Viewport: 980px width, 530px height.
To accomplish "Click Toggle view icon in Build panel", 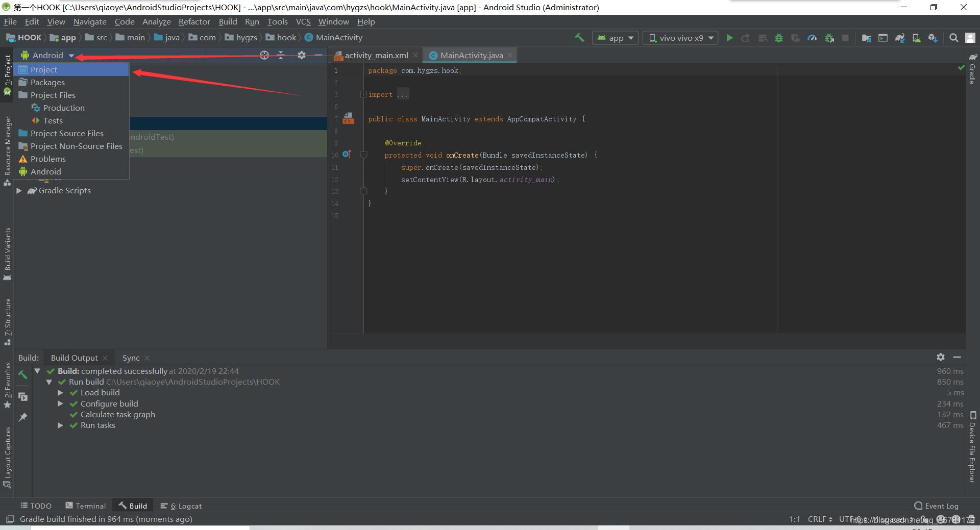I will click(x=23, y=396).
